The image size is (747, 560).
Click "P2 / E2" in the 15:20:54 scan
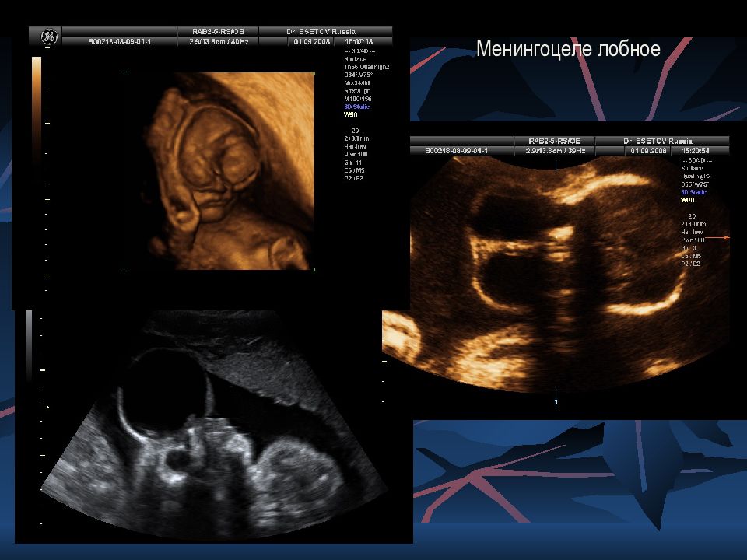click(x=691, y=264)
